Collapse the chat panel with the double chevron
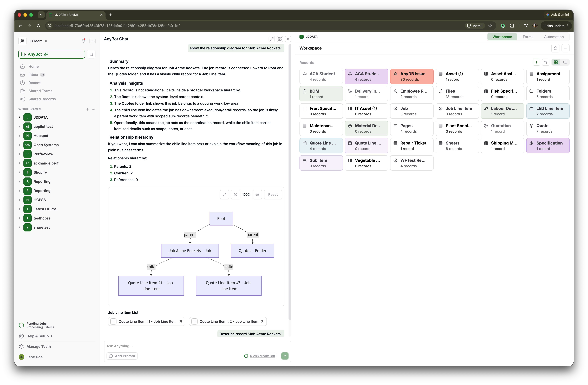The image size is (588, 385). (x=288, y=39)
